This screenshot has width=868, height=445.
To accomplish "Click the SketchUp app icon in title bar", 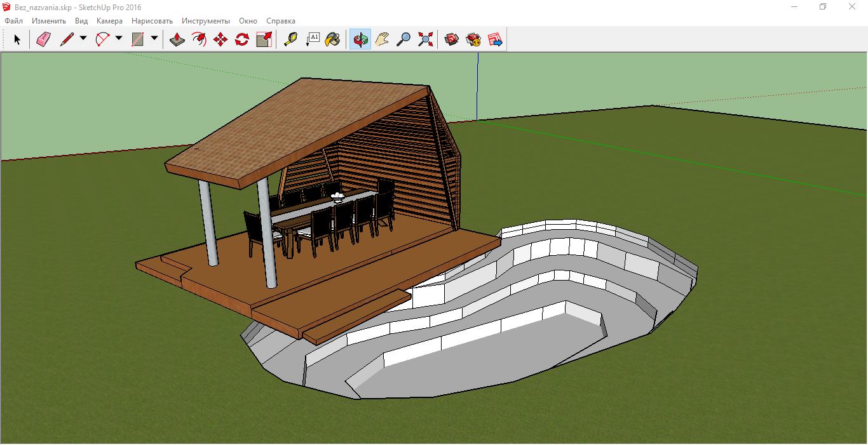I will (x=7, y=7).
